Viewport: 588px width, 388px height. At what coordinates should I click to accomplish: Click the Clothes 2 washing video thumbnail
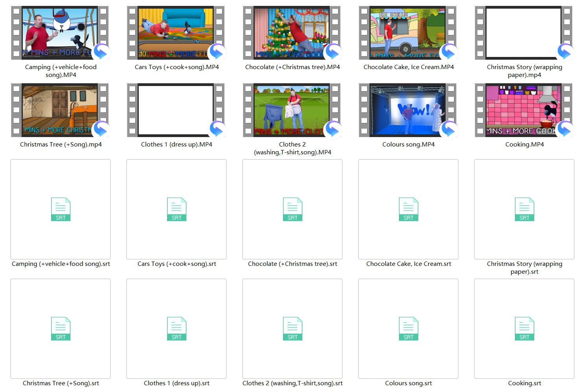tap(292, 110)
